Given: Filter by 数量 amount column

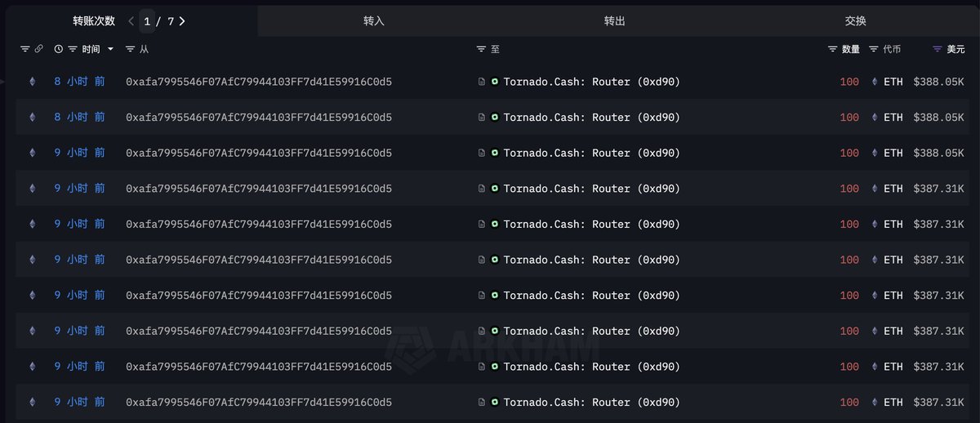Looking at the screenshot, I should click(x=833, y=49).
